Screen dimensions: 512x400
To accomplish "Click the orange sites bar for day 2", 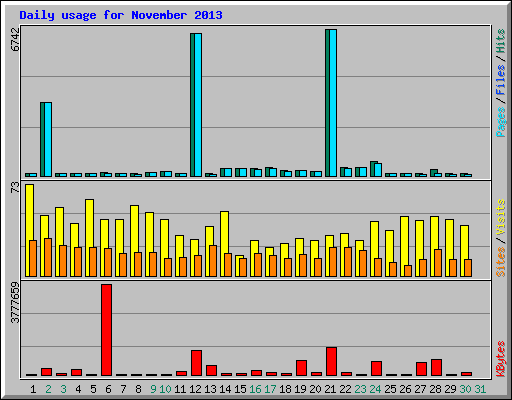I will tap(48, 257).
